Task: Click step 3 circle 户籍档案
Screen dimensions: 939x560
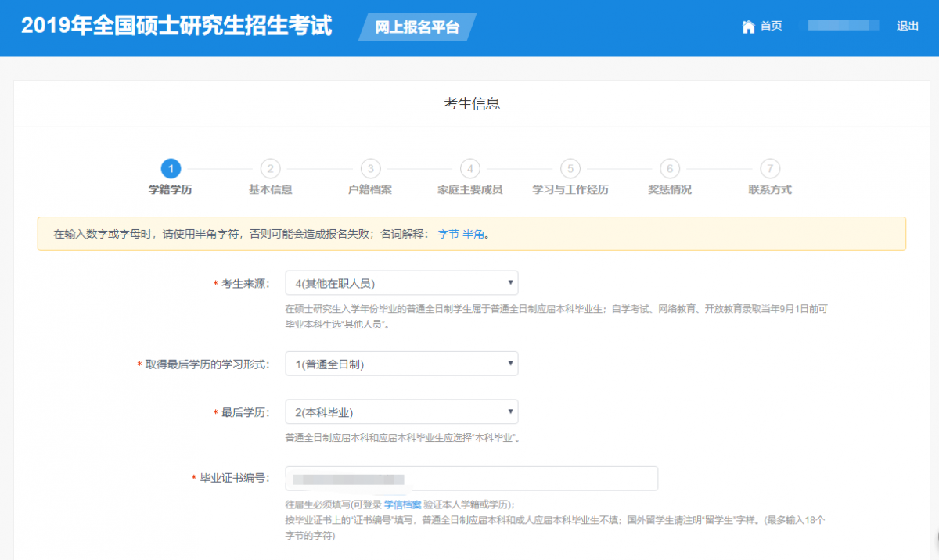Action: click(x=370, y=168)
